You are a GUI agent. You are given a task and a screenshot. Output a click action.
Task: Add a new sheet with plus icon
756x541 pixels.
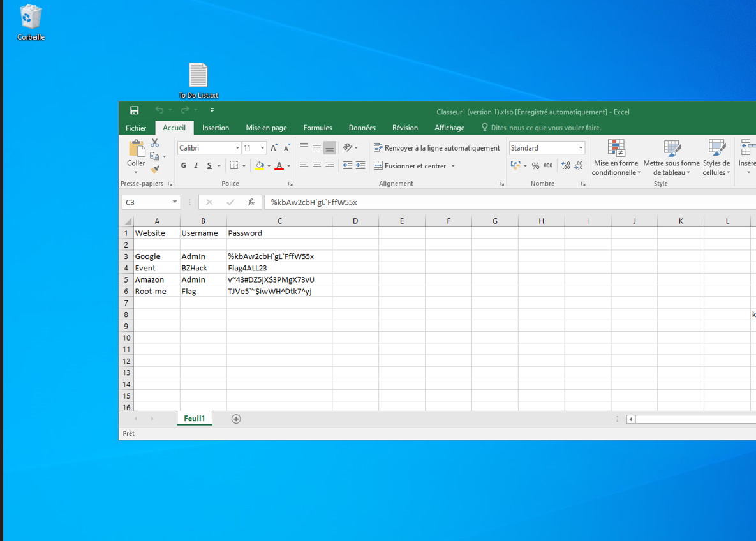point(236,419)
